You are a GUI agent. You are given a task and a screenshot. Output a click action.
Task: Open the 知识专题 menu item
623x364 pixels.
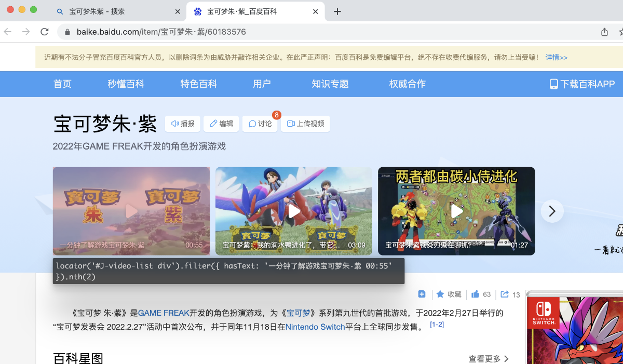[330, 84]
